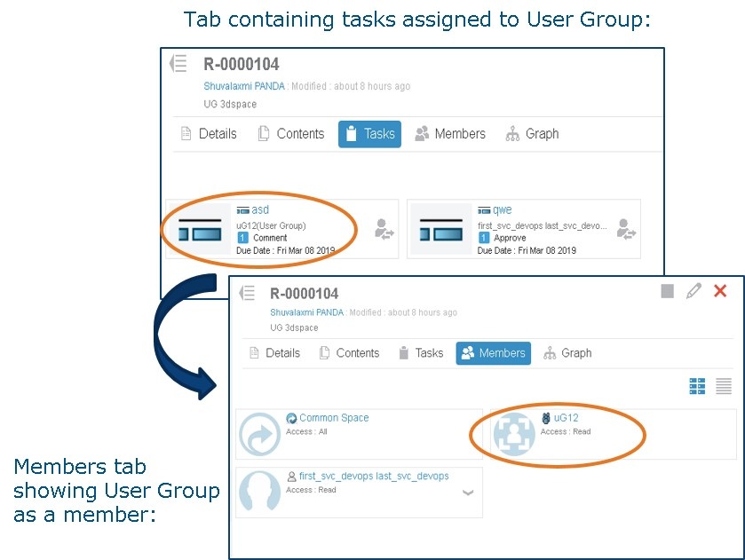Click 'Access : Read' under uG12
Image resolution: width=745 pixels, height=560 pixels.
566,431
